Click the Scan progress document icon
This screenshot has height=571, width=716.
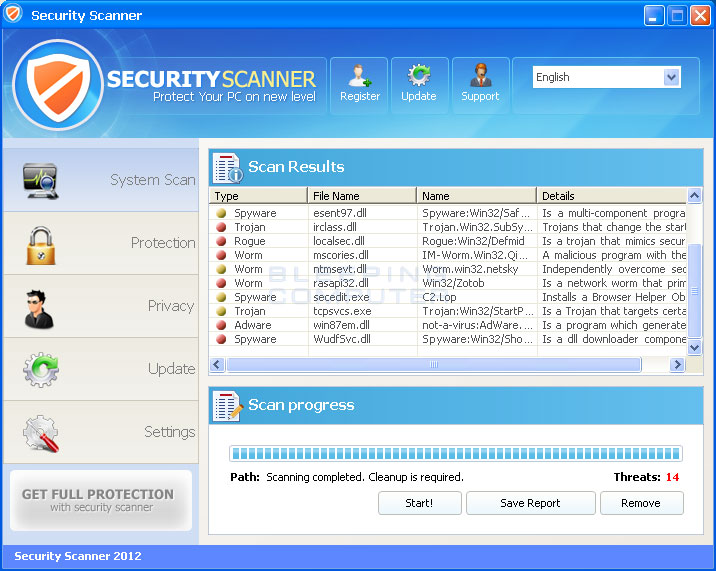pos(227,406)
